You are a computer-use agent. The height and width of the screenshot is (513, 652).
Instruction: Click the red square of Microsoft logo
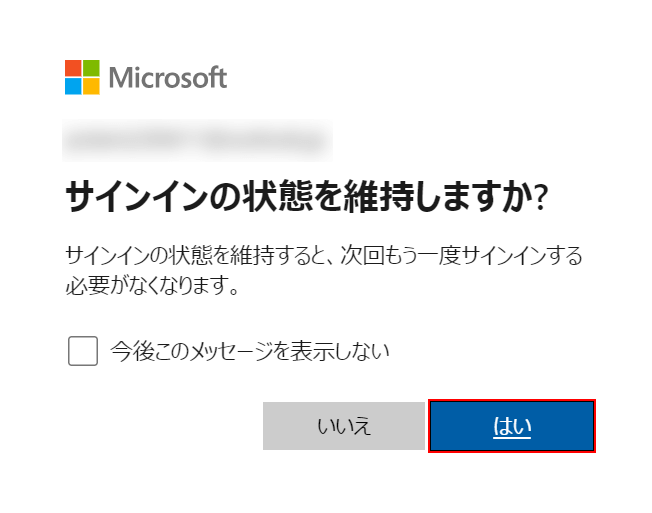[74, 68]
